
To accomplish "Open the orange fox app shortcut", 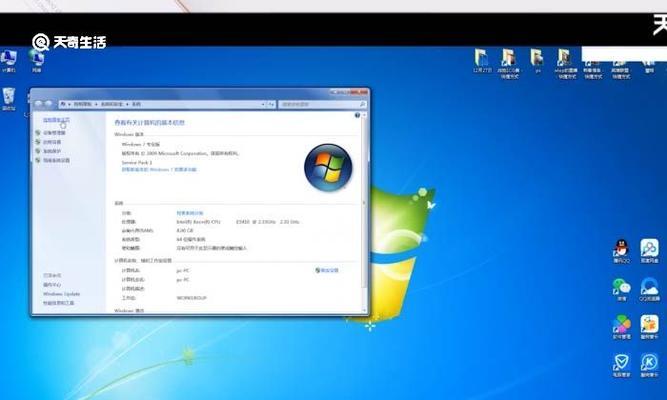I will click(x=649, y=327).
